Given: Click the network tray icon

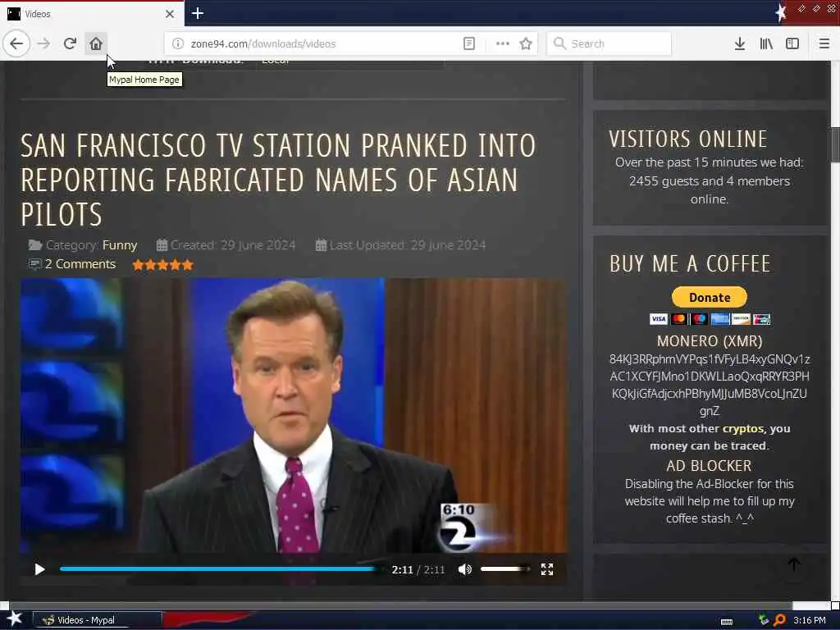Looking at the screenshot, I should tap(764, 620).
